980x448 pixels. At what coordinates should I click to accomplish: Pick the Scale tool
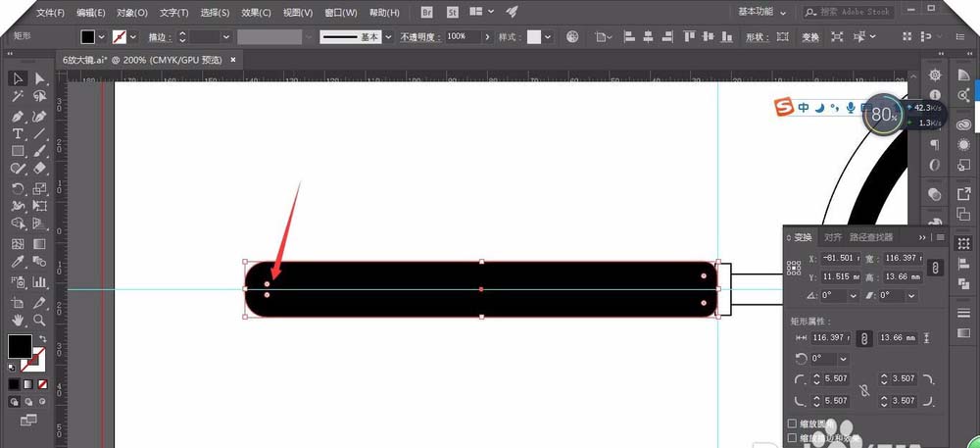pos(39,188)
